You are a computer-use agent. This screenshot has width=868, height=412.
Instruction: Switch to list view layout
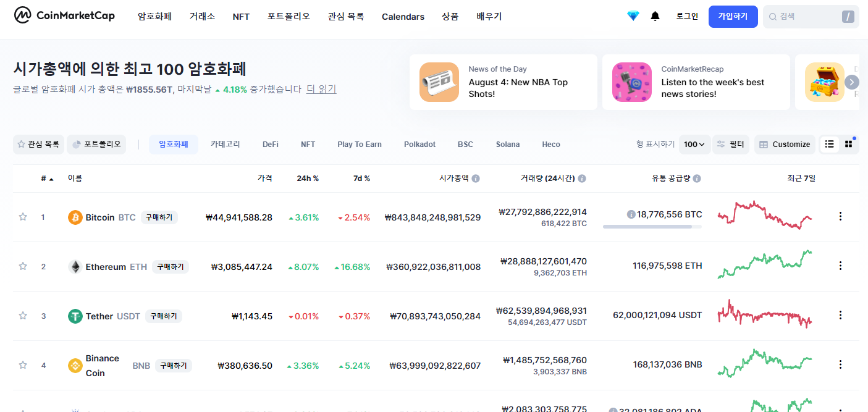tap(830, 144)
